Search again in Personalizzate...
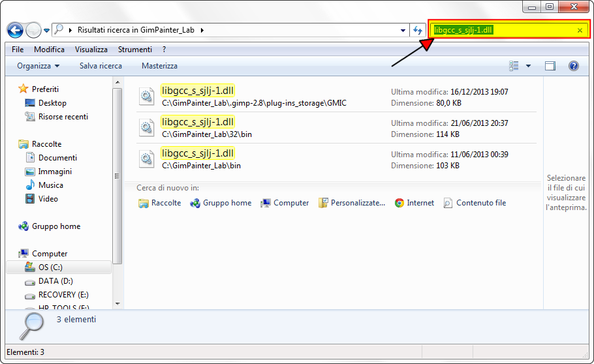 (352, 203)
